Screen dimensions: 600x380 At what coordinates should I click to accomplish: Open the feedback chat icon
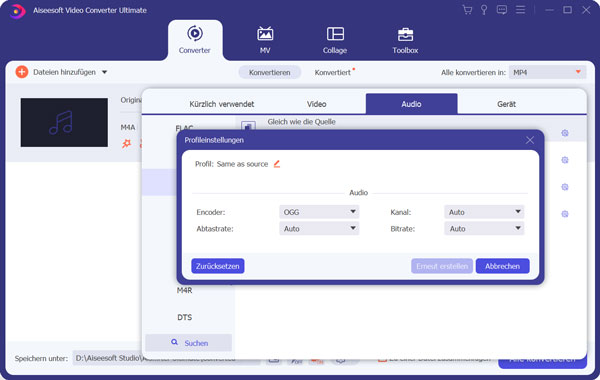[x=502, y=10]
